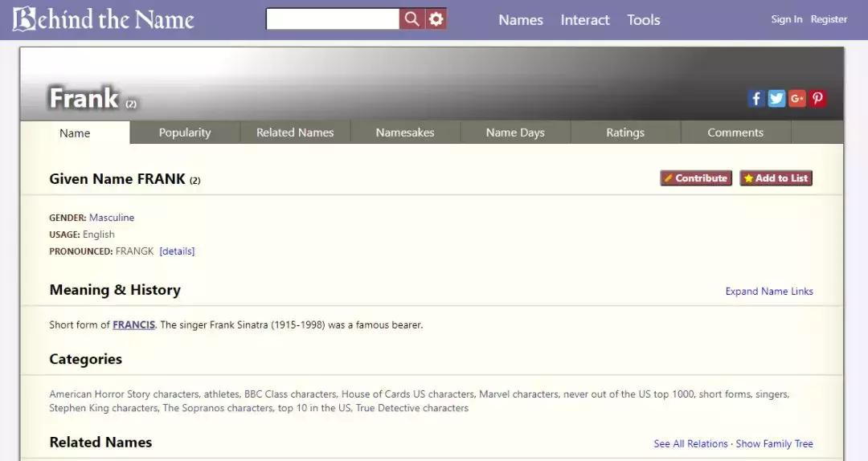Viewport: 868px width, 461px height.
Task: Click the magnifying glass search button
Action: pos(411,19)
